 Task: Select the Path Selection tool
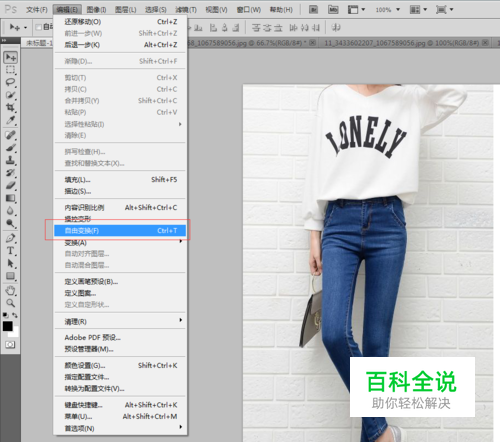click(x=10, y=263)
